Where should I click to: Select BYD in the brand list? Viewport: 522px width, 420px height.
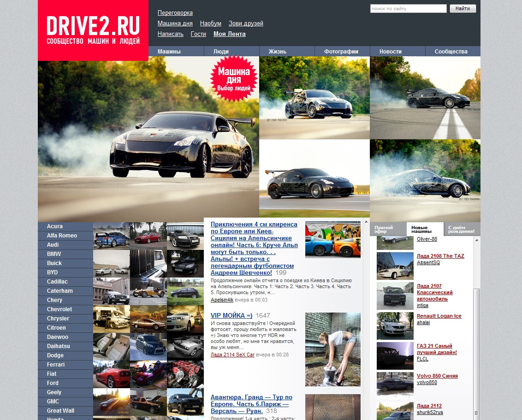coord(65,272)
